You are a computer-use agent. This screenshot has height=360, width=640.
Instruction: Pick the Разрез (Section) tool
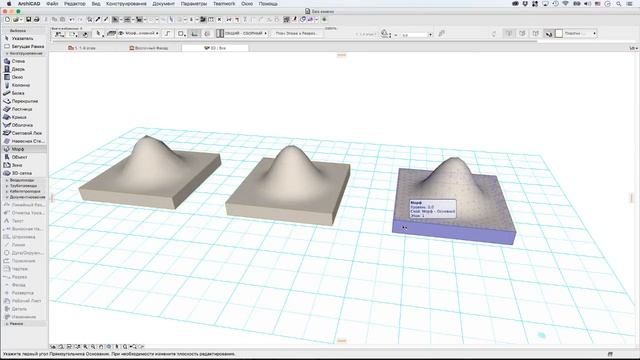tap(24, 277)
